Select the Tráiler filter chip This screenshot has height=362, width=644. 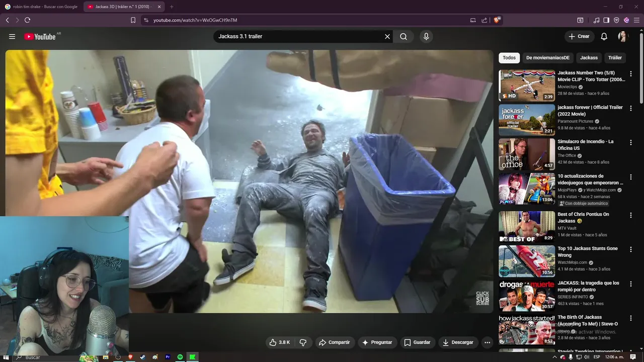615,58
